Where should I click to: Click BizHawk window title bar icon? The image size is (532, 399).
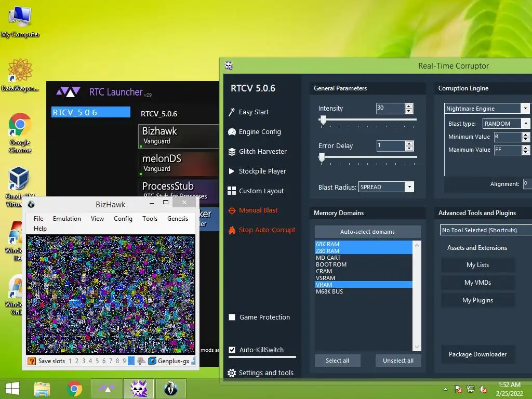point(31,204)
